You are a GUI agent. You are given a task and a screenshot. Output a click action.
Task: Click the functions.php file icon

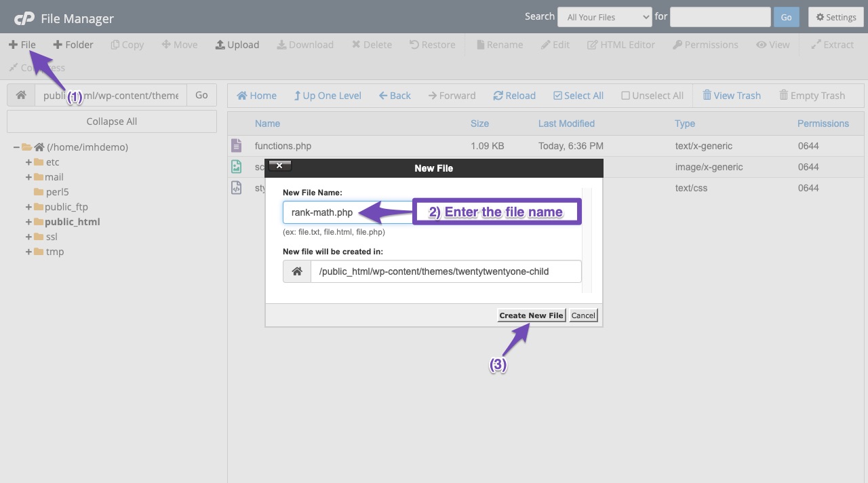tap(236, 146)
